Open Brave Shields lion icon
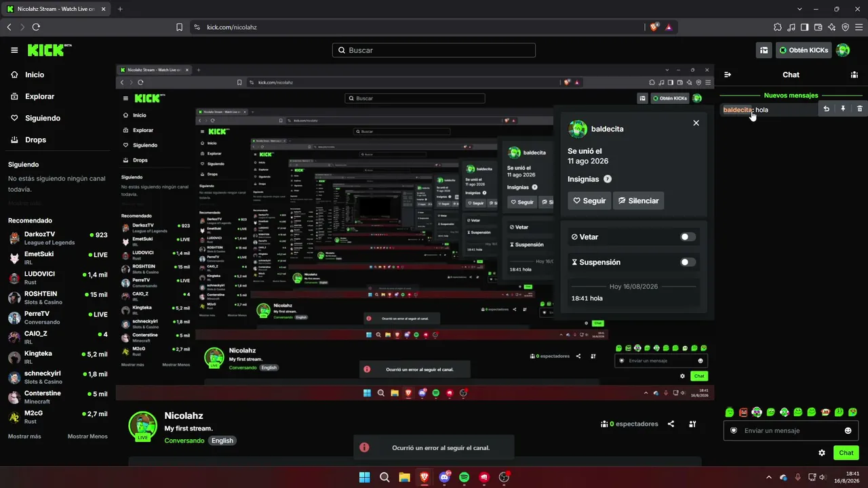This screenshot has width=868, height=488. [x=654, y=27]
